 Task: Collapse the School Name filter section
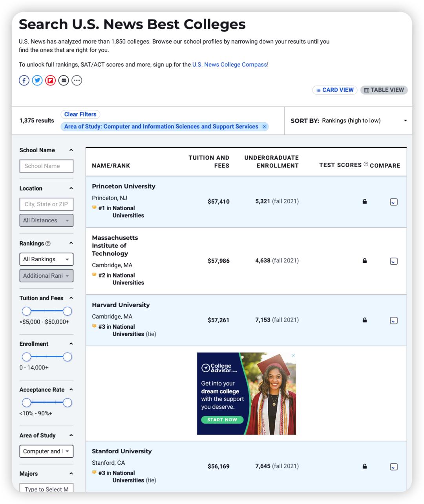[x=71, y=150]
